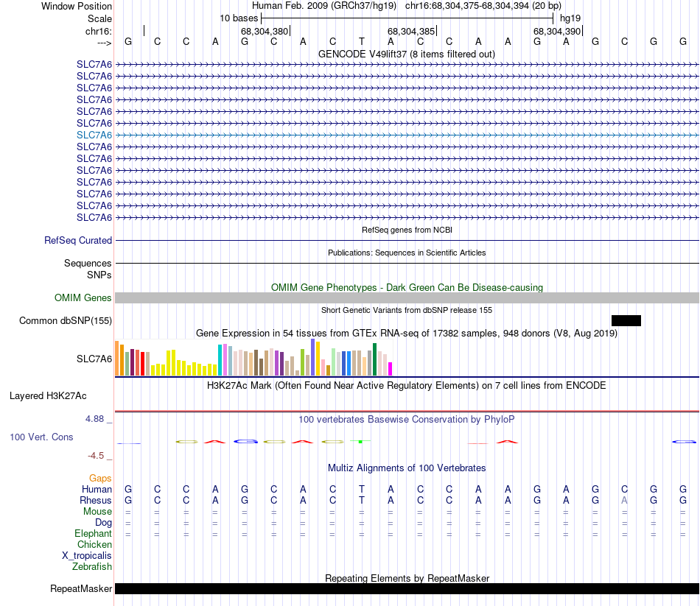The width and height of the screenshot is (700, 606).
Task: Open the RefSeq Curated track label
Action: coord(78,240)
